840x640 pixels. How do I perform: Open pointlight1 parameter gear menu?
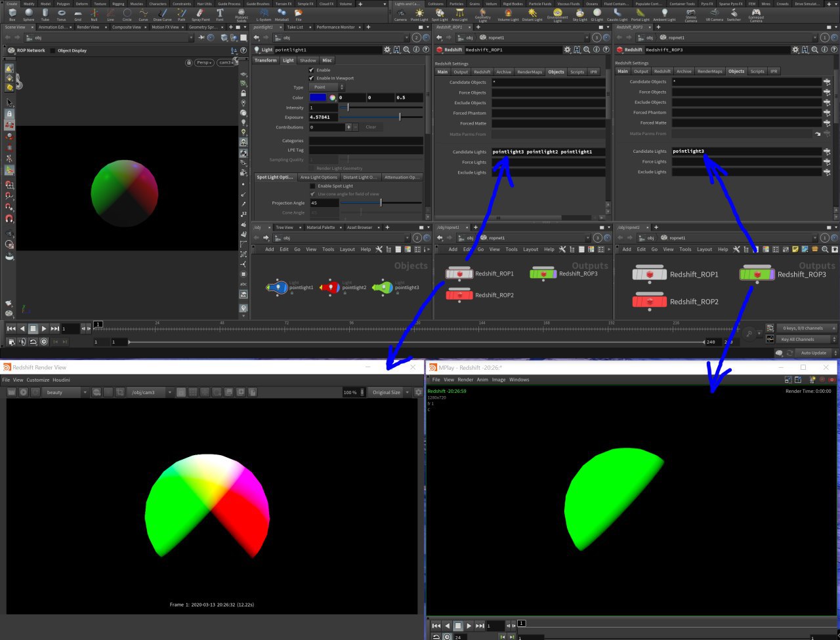coord(387,50)
